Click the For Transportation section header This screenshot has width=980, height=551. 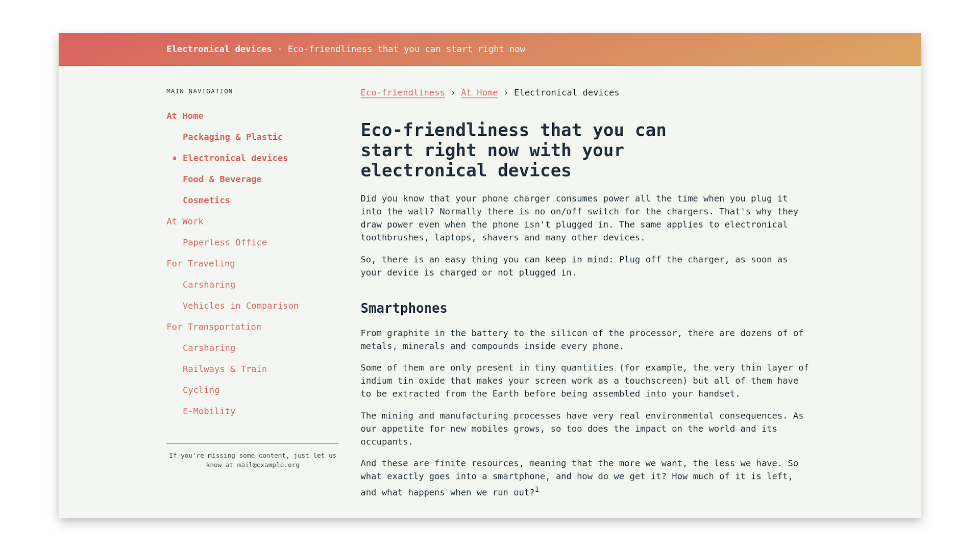pos(213,327)
